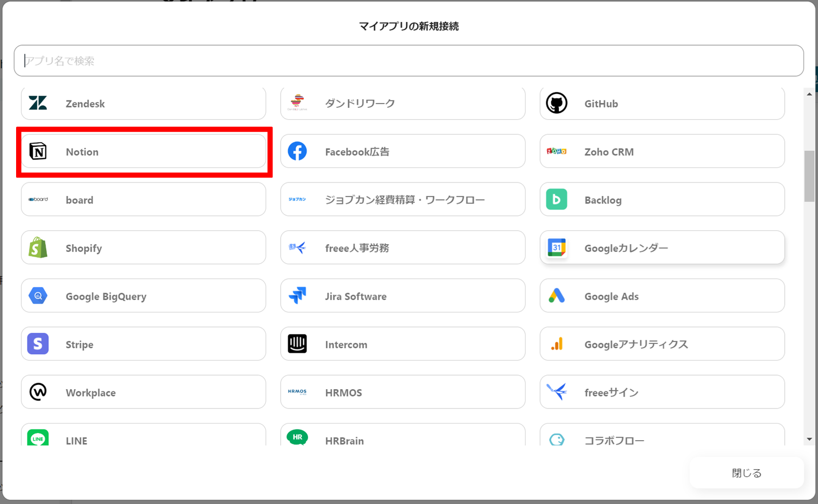The height and width of the screenshot is (504, 818).
Task: Click the freeeサイン bird icon
Action: coord(557,392)
